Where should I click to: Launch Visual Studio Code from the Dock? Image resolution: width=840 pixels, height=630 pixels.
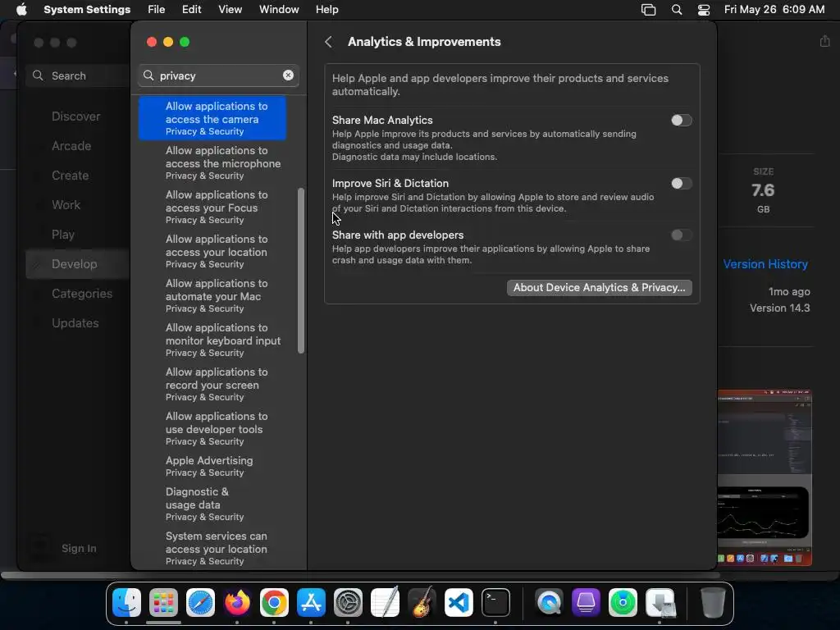(x=459, y=603)
